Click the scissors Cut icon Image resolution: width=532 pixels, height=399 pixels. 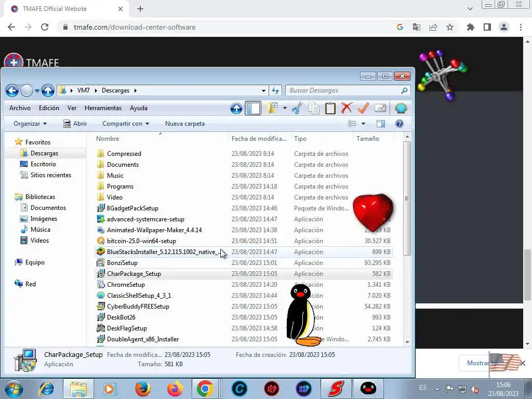tap(297, 108)
